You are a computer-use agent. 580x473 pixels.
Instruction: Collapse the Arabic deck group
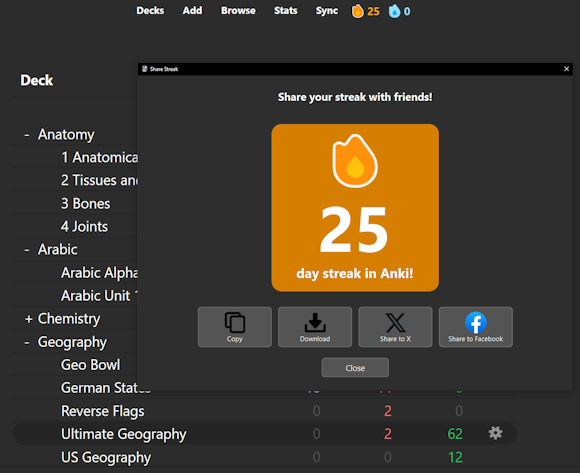[x=27, y=250]
